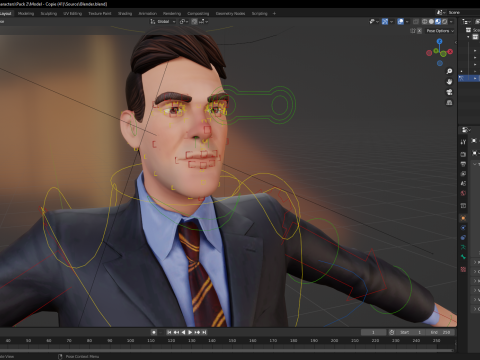Expand the gizmo options dropdown arrow
The image size is (480, 360).
click(x=391, y=21)
